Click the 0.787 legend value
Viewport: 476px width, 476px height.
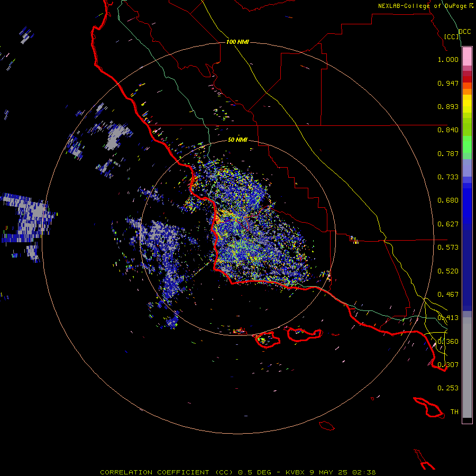(448, 153)
